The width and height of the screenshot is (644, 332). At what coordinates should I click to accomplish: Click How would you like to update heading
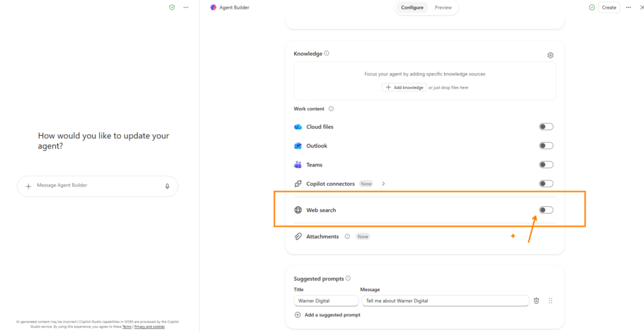coord(104,140)
